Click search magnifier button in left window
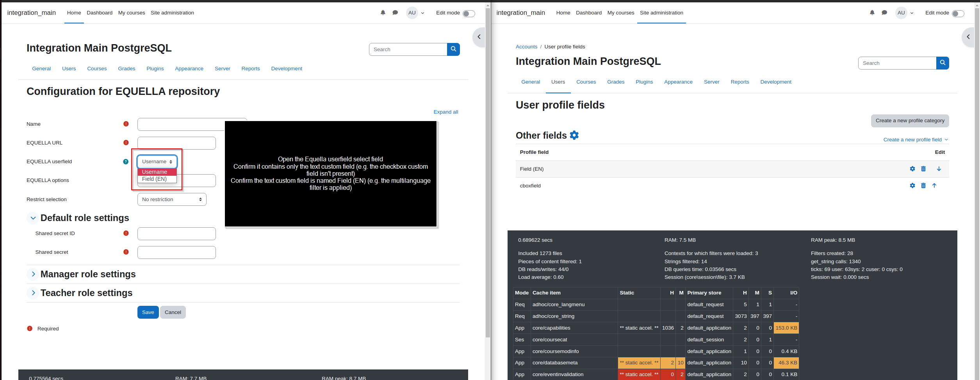 (x=453, y=49)
